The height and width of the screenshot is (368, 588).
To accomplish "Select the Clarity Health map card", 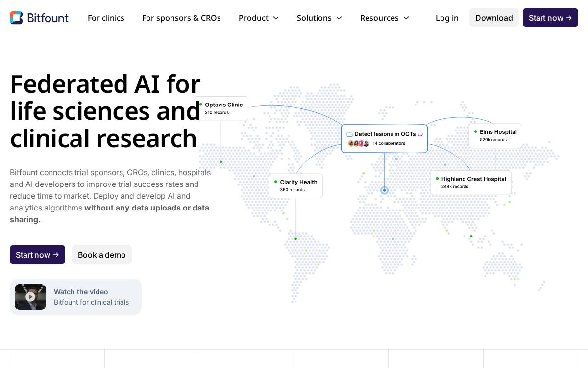I will [x=295, y=186].
